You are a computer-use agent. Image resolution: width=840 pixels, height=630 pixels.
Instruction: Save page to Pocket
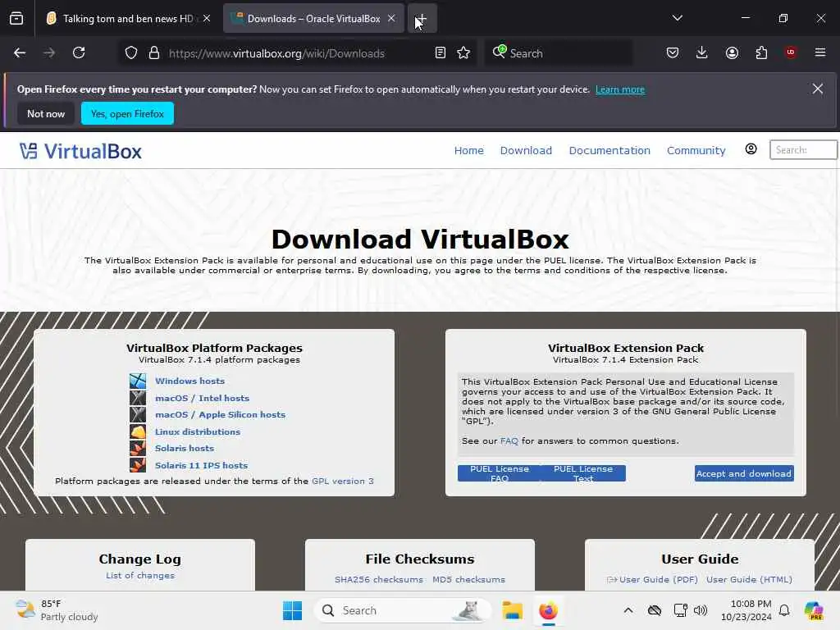[673, 53]
